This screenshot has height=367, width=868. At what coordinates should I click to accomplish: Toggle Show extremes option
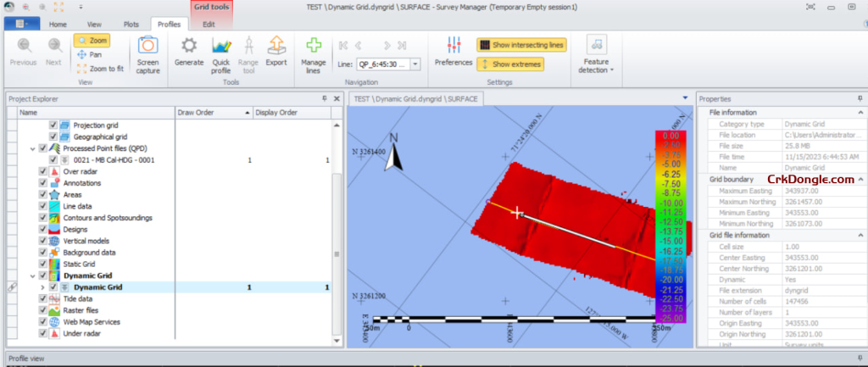coord(509,64)
